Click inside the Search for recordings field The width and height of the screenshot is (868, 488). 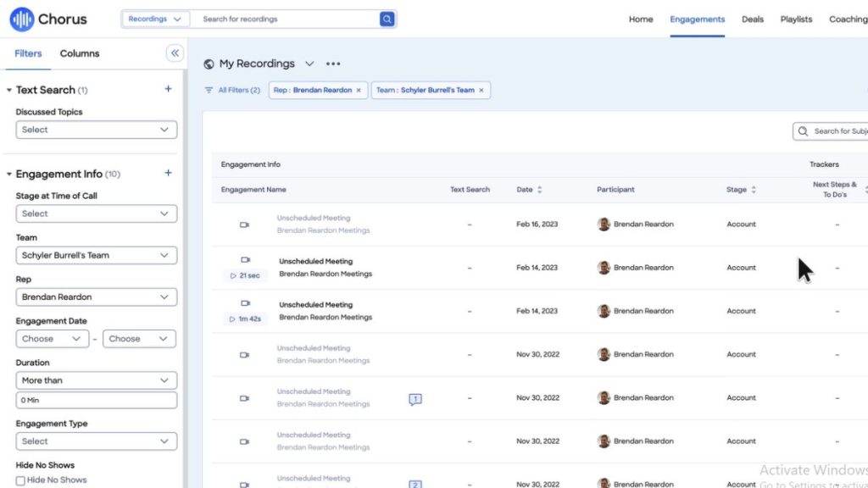click(x=280, y=19)
